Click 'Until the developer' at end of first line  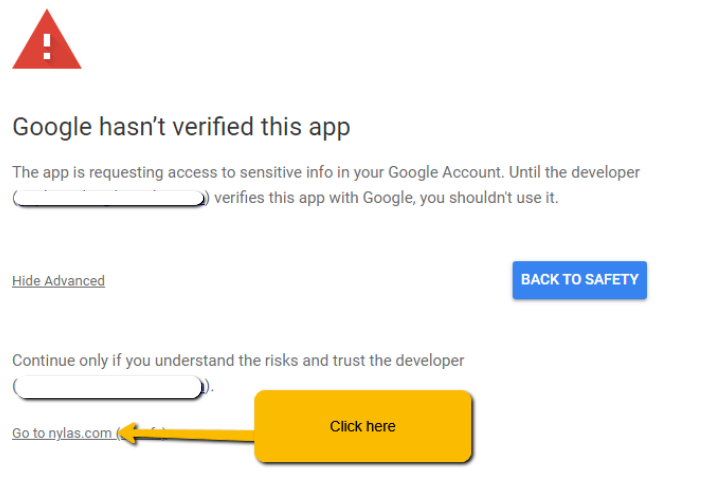574,172
